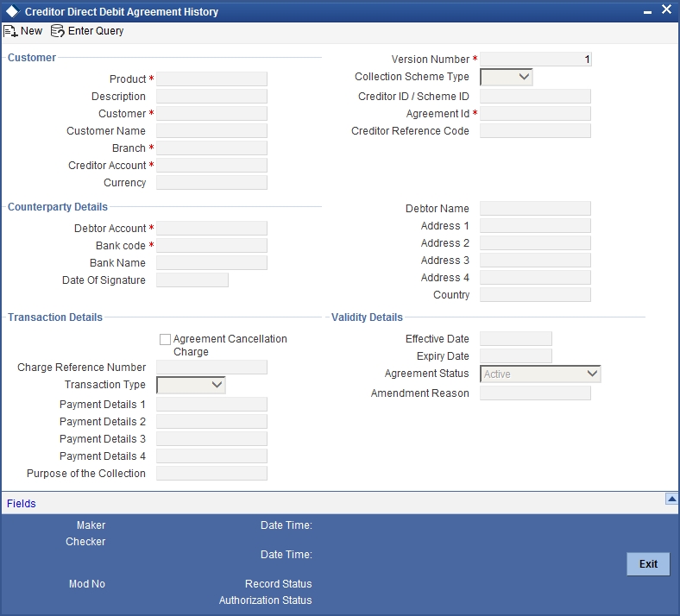680x616 pixels.
Task: Click the Address 3 input field
Action: [x=535, y=261]
